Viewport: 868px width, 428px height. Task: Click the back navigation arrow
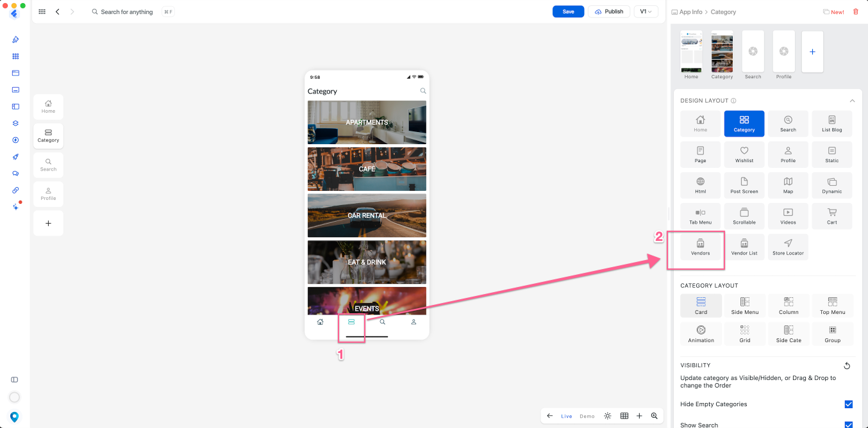click(x=58, y=12)
